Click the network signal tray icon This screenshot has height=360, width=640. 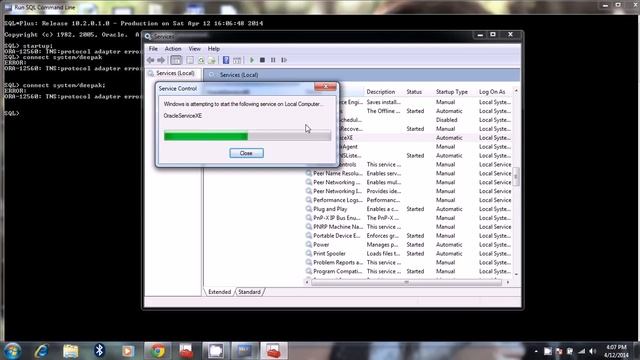pyautogui.click(x=581, y=351)
